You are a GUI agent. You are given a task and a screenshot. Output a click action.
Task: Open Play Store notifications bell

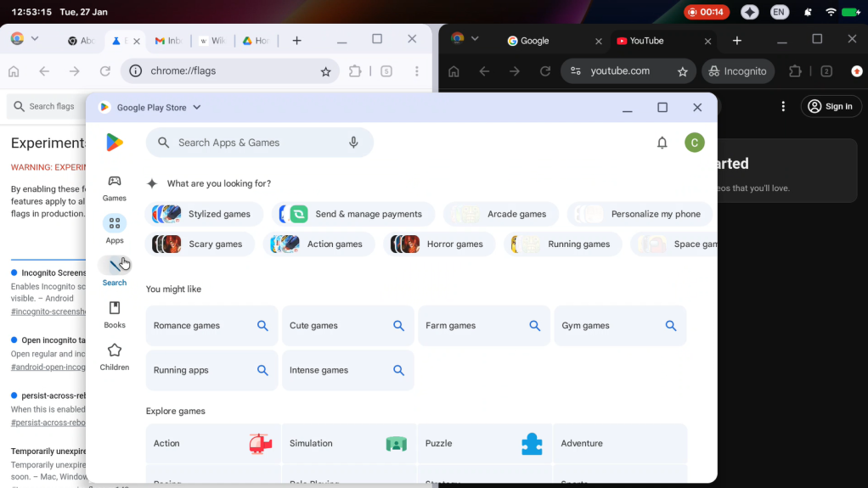(662, 143)
